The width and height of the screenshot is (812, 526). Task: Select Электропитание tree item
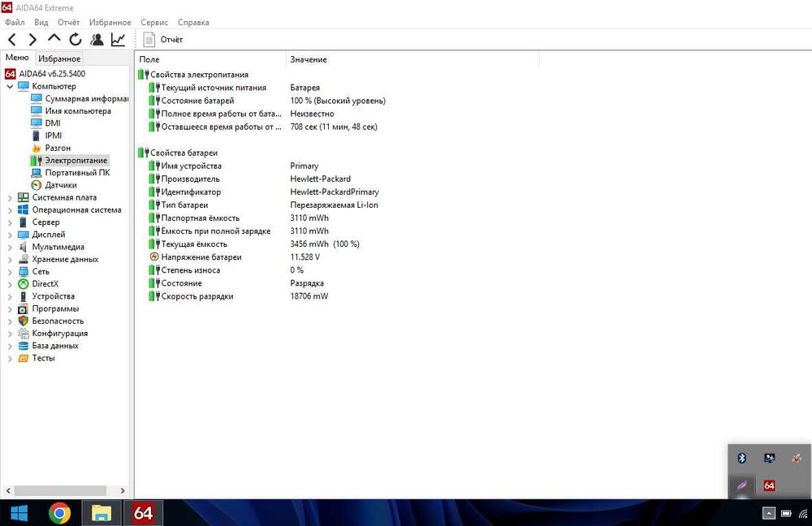coord(69,161)
